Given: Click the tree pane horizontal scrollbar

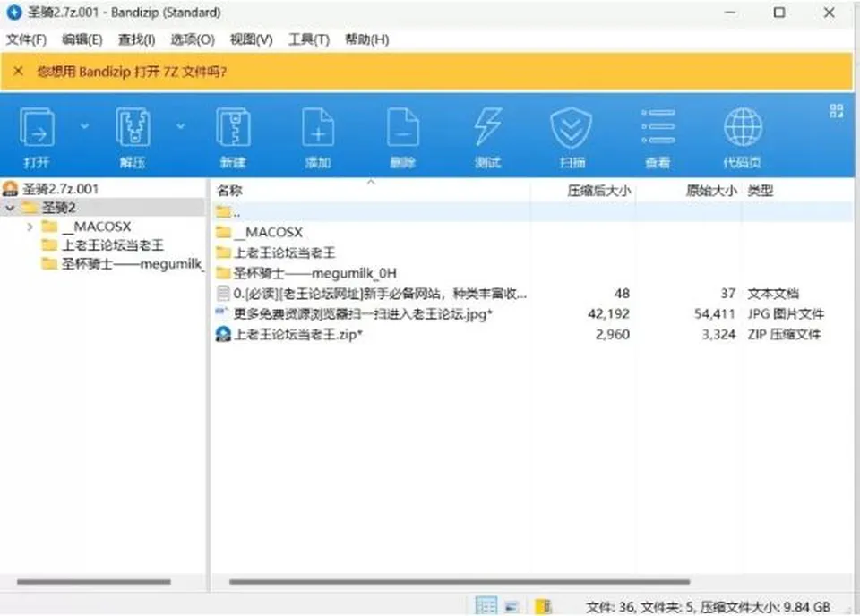Looking at the screenshot, I should click(94, 581).
